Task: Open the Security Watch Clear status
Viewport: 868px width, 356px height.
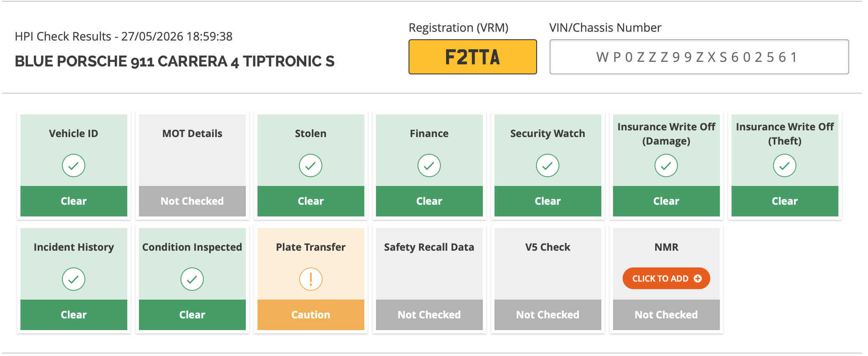Action: (x=548, y=201)
